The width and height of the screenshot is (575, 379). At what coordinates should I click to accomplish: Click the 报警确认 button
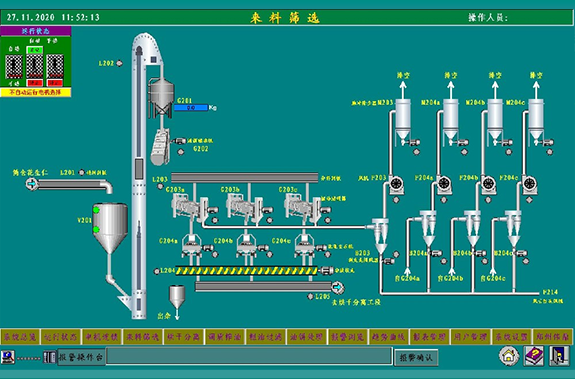point(416,357)
